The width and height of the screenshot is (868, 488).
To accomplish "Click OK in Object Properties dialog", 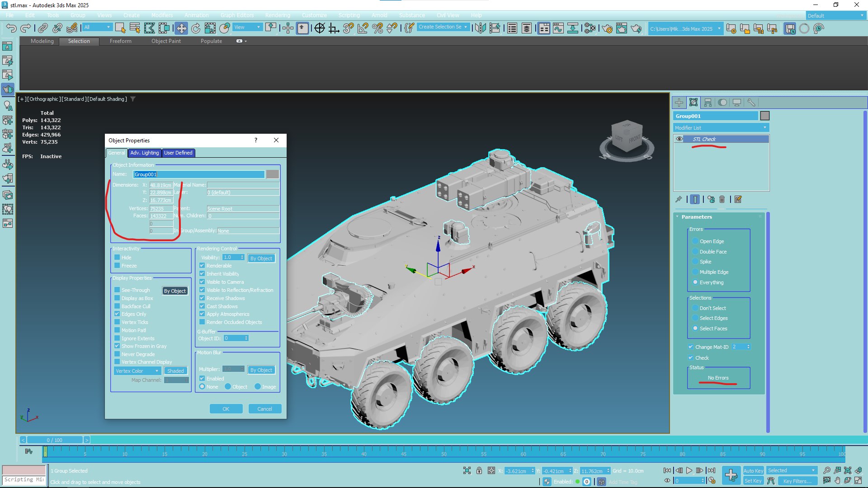I will coord(226,409).
